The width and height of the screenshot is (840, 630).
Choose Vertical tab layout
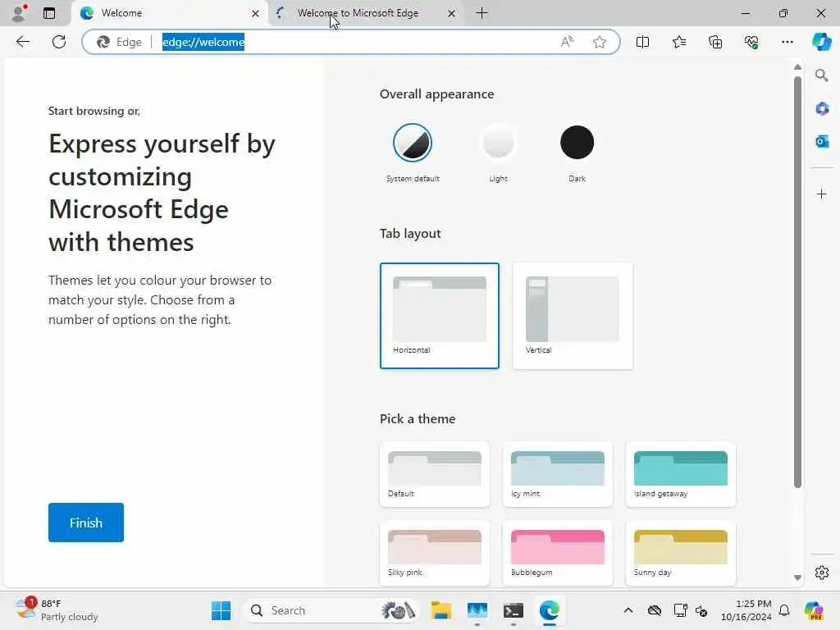coord(573,316)
